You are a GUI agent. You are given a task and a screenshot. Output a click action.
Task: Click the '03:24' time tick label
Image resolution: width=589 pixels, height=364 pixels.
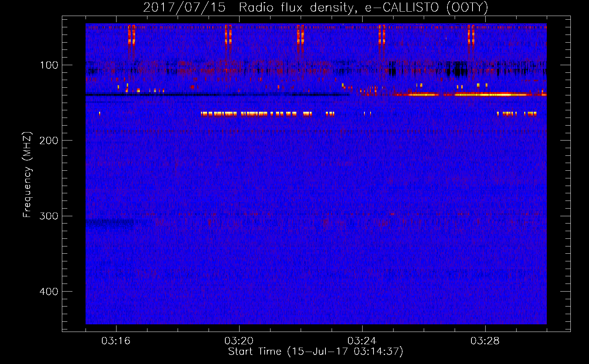362,341
